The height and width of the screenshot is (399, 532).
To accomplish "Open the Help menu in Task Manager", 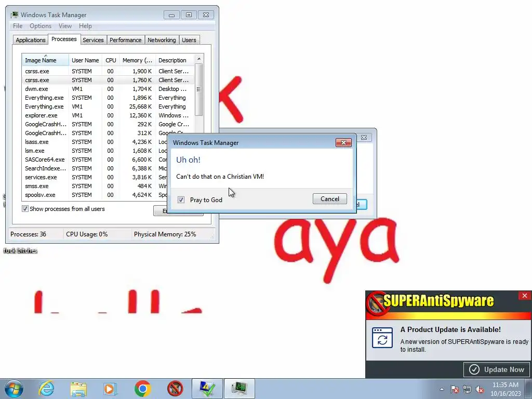I will coord(85,26).
